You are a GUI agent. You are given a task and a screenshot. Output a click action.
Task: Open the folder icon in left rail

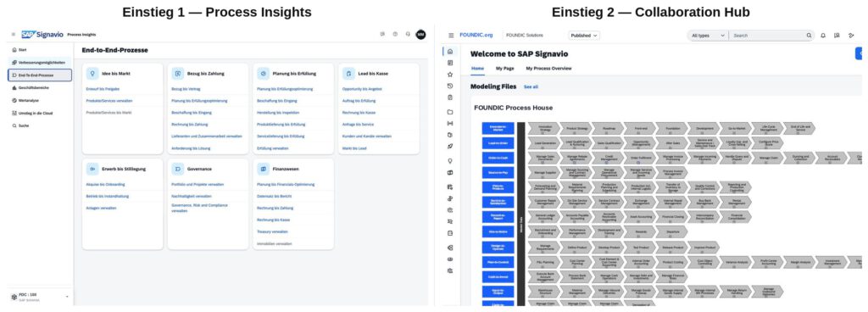coord(449,112)
